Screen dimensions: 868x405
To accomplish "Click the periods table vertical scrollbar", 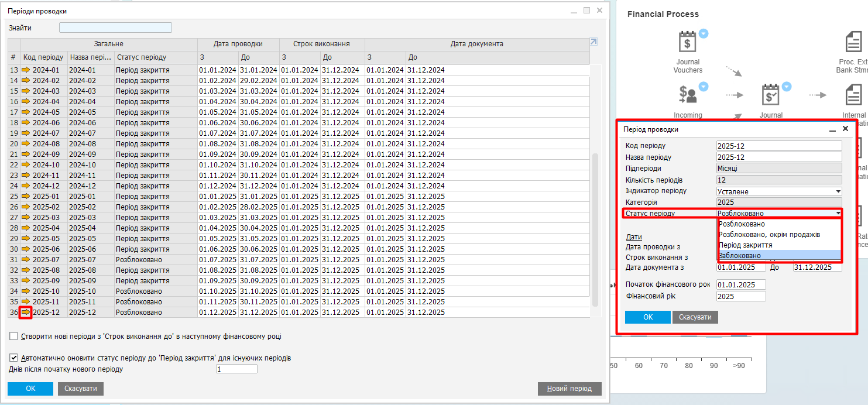I will (595, 228).
